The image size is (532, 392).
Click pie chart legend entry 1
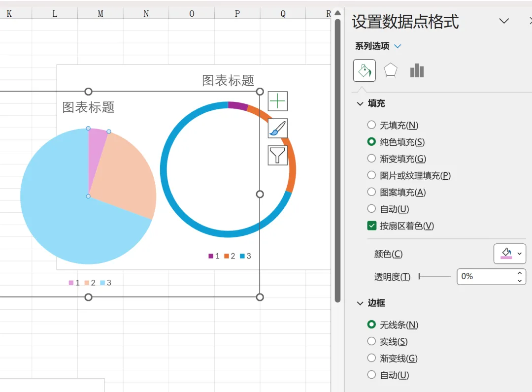tap(74, 283)
